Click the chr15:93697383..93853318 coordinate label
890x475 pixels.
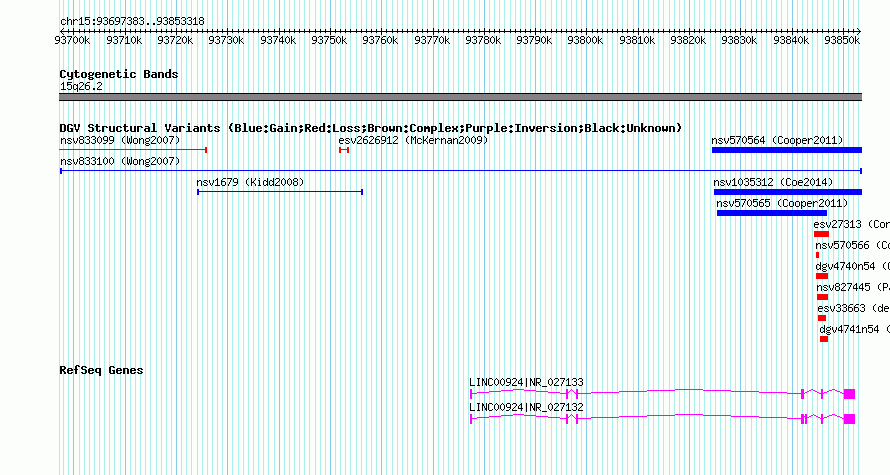coord(132,22)
